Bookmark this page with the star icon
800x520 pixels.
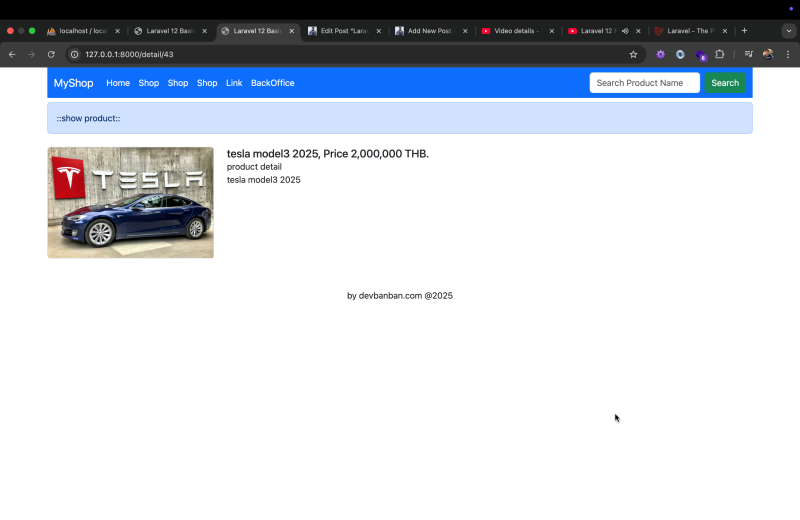point(633,54)
